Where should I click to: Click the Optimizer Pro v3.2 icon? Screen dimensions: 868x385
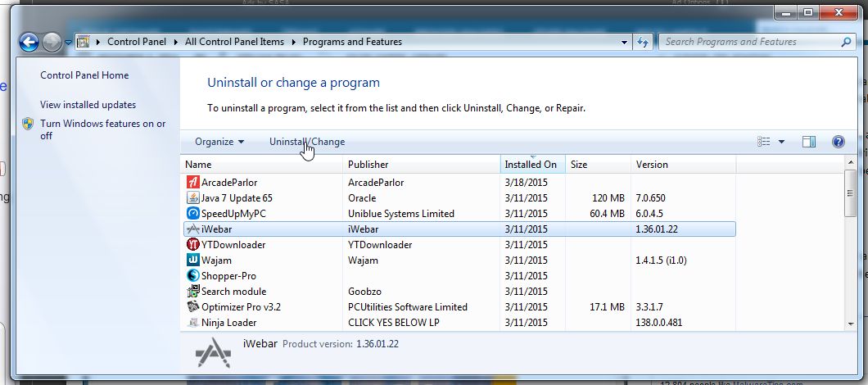coord(192,306)
